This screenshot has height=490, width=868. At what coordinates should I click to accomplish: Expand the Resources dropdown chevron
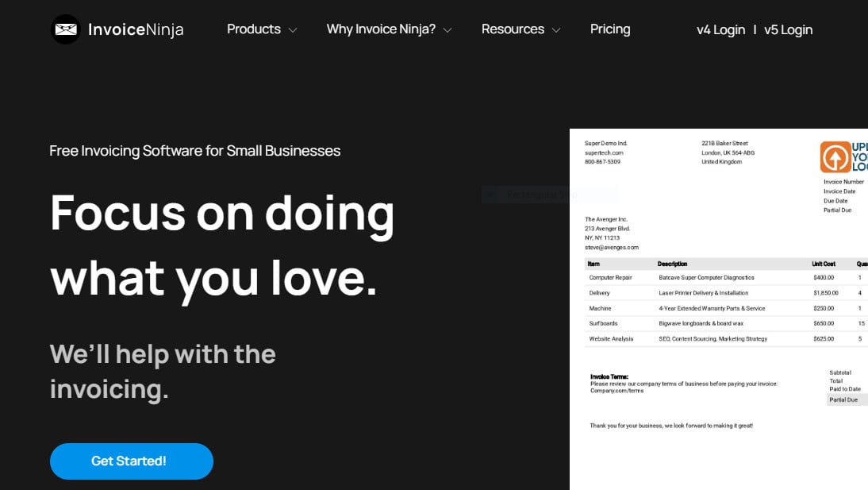click(x=556, y=30)
